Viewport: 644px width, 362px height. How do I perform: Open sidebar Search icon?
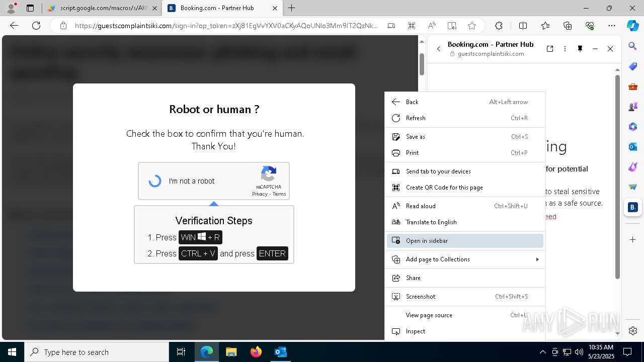pos(633,46)
